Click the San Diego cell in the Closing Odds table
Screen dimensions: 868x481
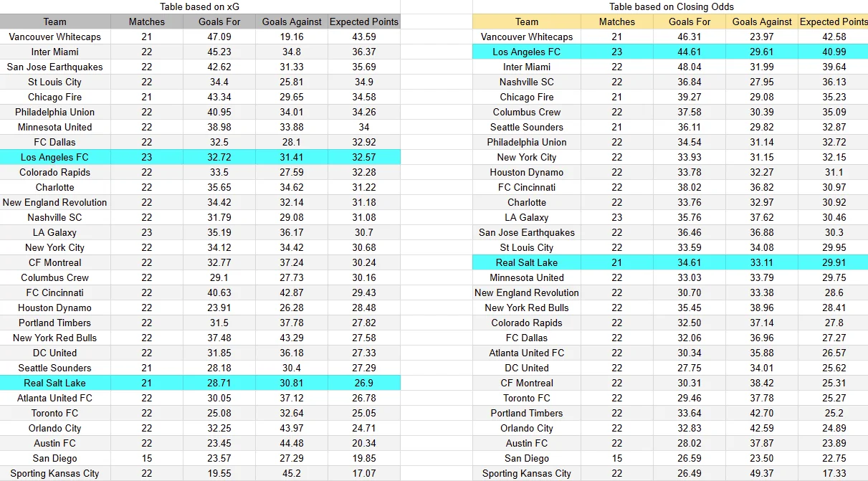[527, 458]
